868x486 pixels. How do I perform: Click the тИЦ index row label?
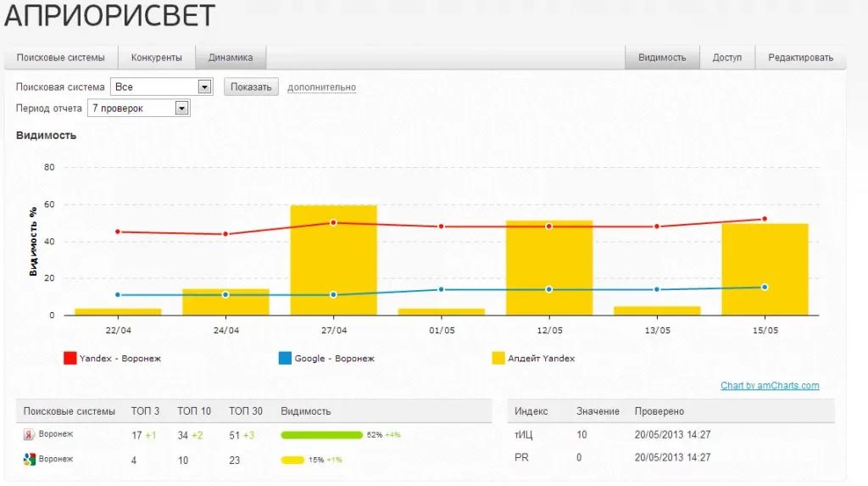click(524, 435)
